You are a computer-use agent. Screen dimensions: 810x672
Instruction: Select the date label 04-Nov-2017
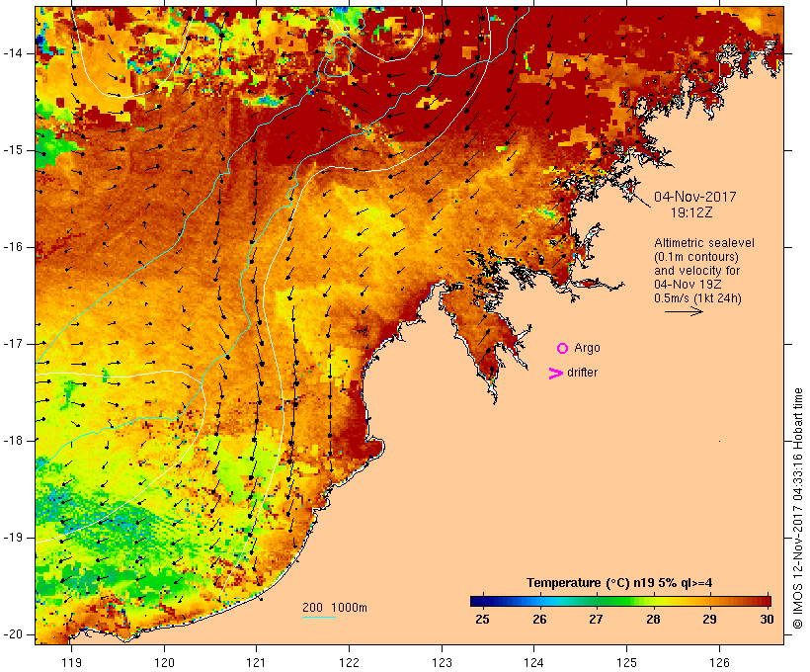[694, 197]
